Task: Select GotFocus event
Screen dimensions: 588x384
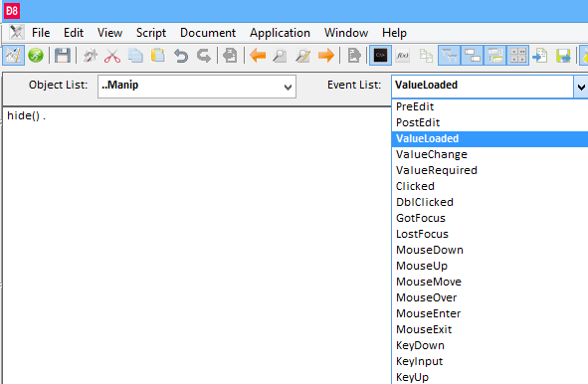Action: point(490,218)
